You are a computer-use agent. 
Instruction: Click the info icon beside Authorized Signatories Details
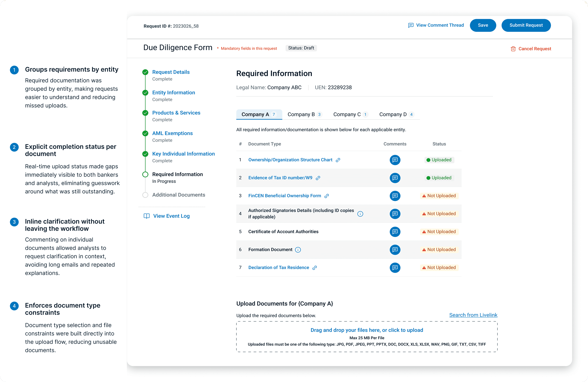coord(360,214)
